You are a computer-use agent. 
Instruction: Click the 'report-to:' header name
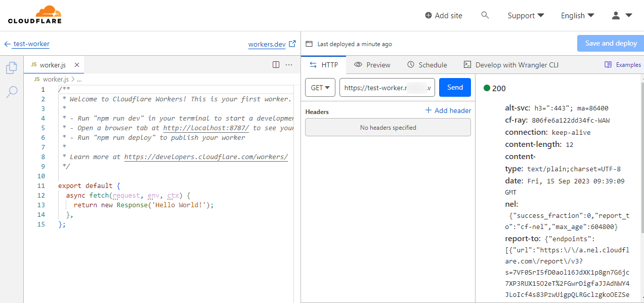tap(524, 238)
